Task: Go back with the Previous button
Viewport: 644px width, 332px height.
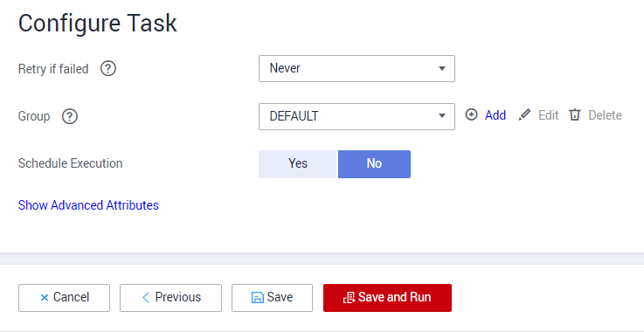Action: (x=170, y=297)
